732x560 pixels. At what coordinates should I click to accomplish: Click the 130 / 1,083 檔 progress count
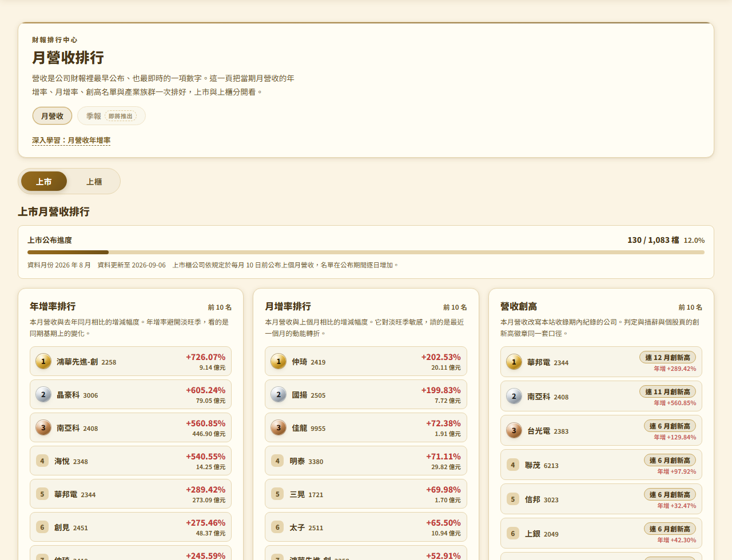pyautogui.click(x=653, y=240)
